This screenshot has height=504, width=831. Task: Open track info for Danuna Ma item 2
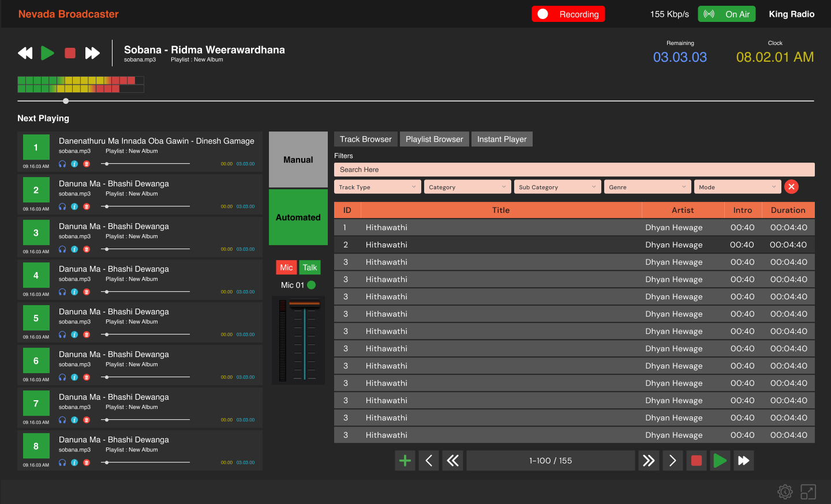[74, 206]
